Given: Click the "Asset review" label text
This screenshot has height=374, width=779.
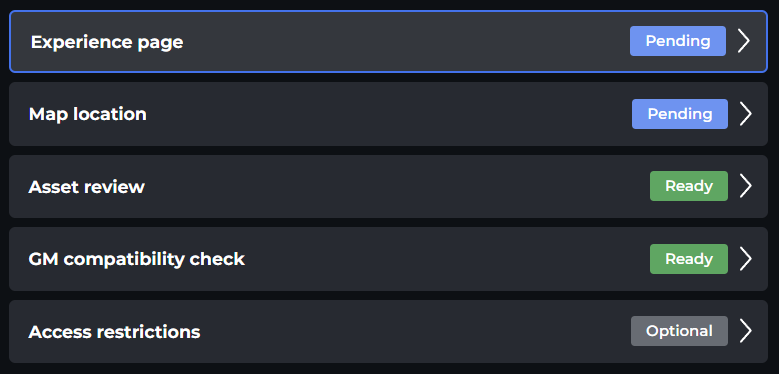Looking at the screenshot, I should 86,187.
